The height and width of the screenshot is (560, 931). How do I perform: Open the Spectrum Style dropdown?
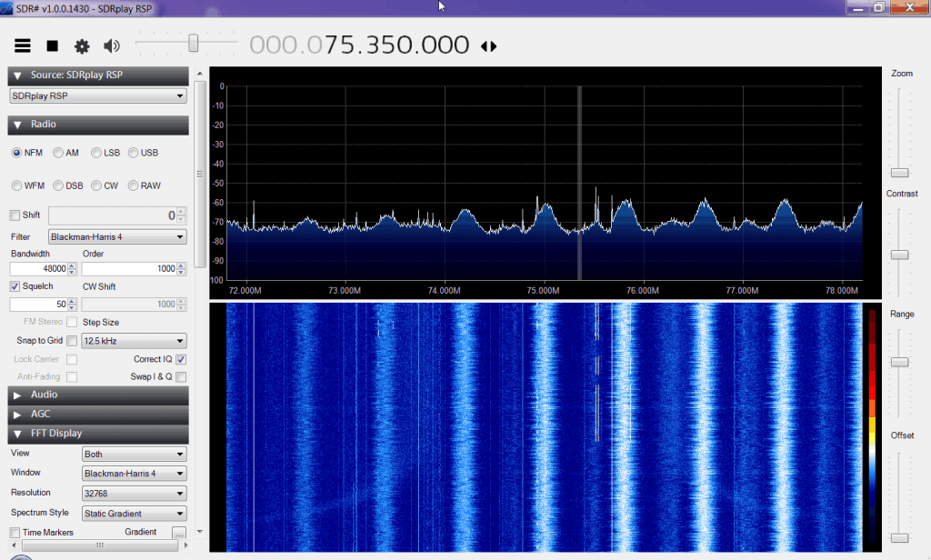point(133,513)
